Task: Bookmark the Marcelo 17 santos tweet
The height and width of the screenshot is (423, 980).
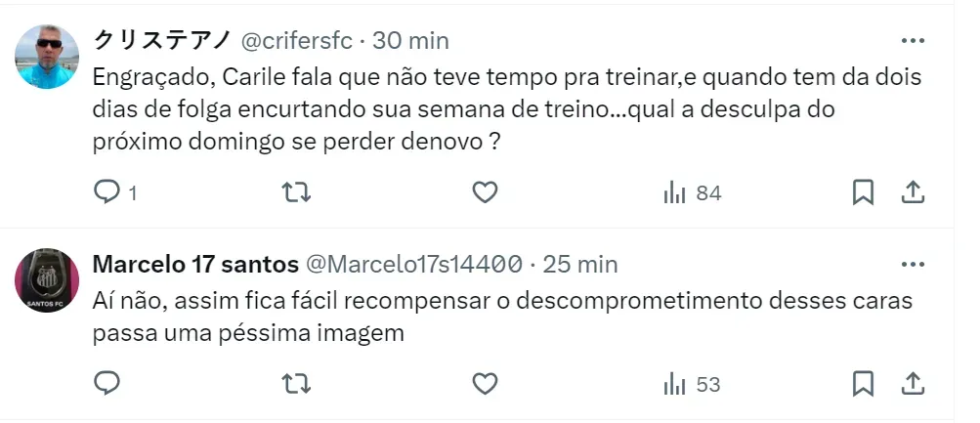Action: click(862, 384)
